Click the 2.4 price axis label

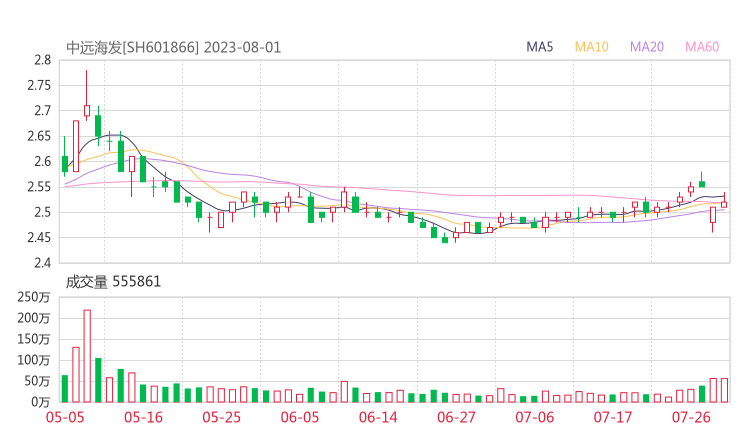41,263
